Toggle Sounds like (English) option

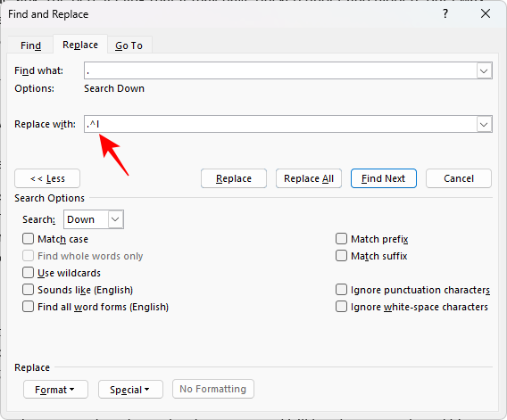click(28, 290)
